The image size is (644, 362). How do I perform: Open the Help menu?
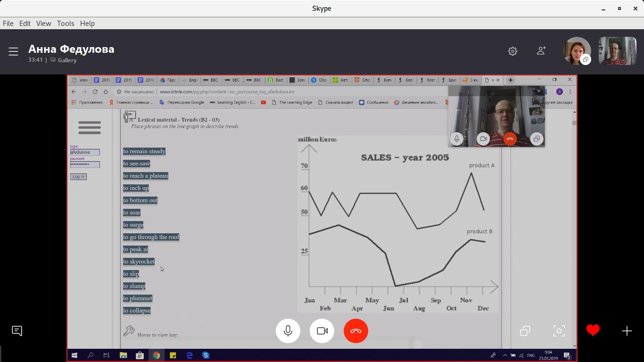point(87,23)
